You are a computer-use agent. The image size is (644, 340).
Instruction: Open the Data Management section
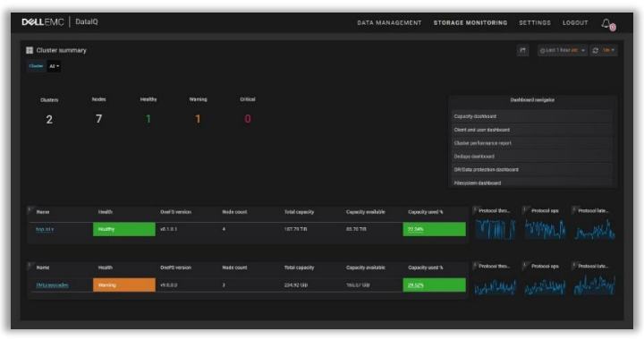pos(389,22)
